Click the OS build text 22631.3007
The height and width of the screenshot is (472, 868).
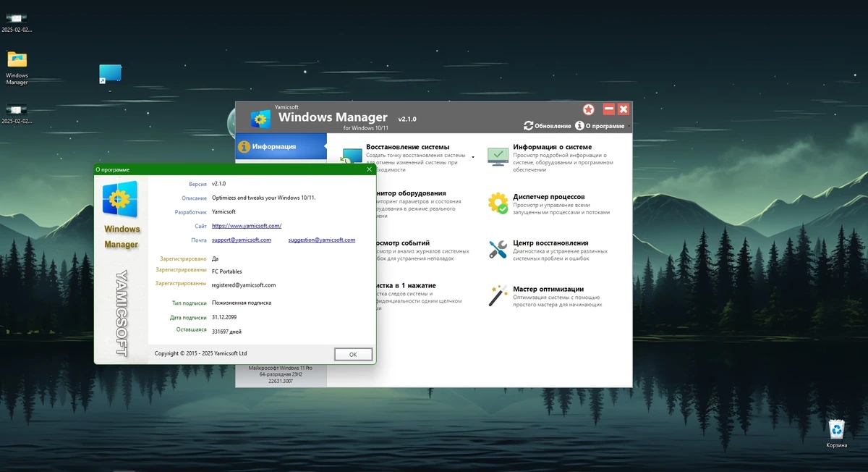281,380
